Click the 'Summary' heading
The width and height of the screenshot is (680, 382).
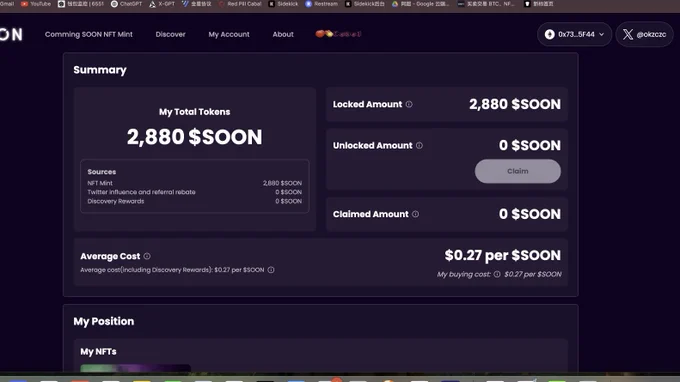point(100,70)
